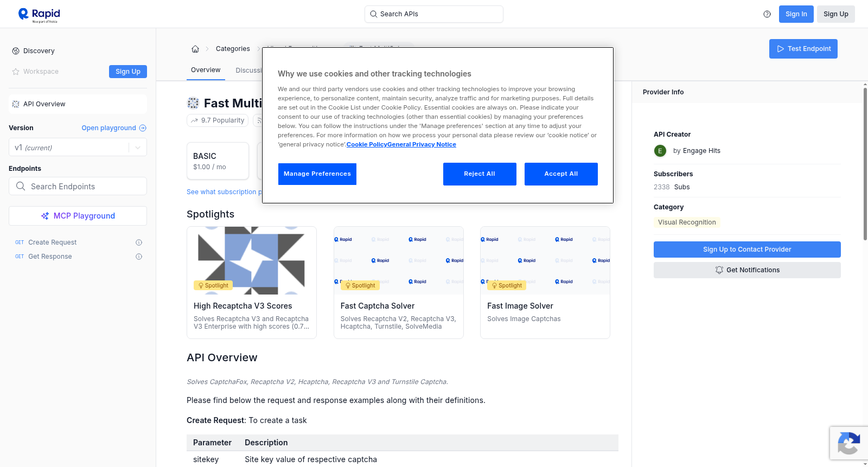Accept all cookies
The height and width of the screenshot is (467, 868).
[561, 174]
